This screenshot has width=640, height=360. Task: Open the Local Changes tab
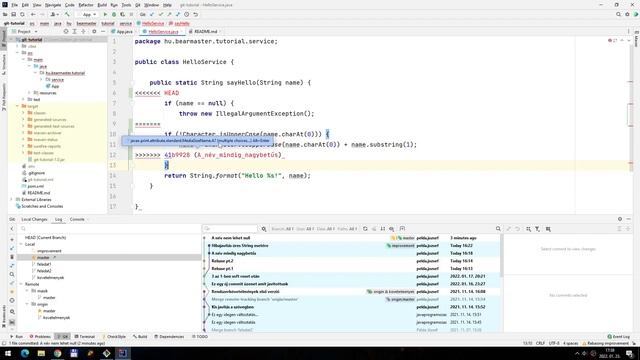[x=34, y=220]
